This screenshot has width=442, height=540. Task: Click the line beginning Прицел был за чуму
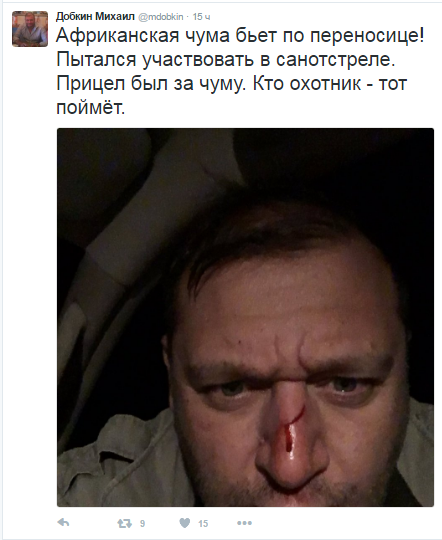232,84
